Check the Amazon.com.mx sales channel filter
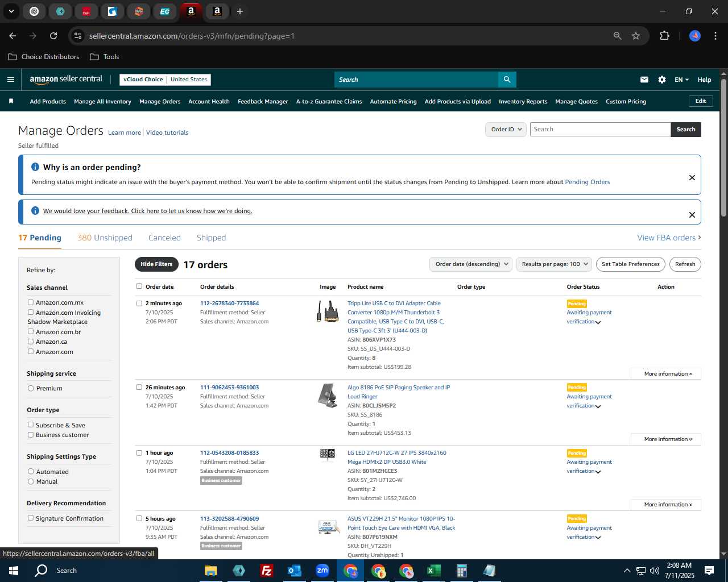 (x=31, y=302)
